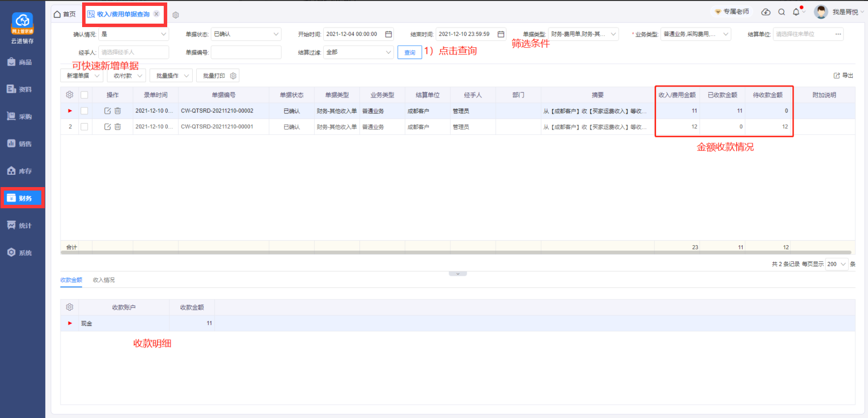
Task: Toggle the select-all checkbox in table header
Action: point(84,95)
